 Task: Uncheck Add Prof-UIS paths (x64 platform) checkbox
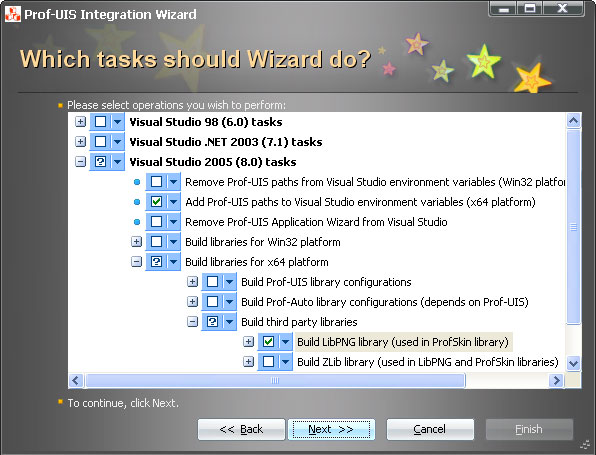[x=156, y=202]
